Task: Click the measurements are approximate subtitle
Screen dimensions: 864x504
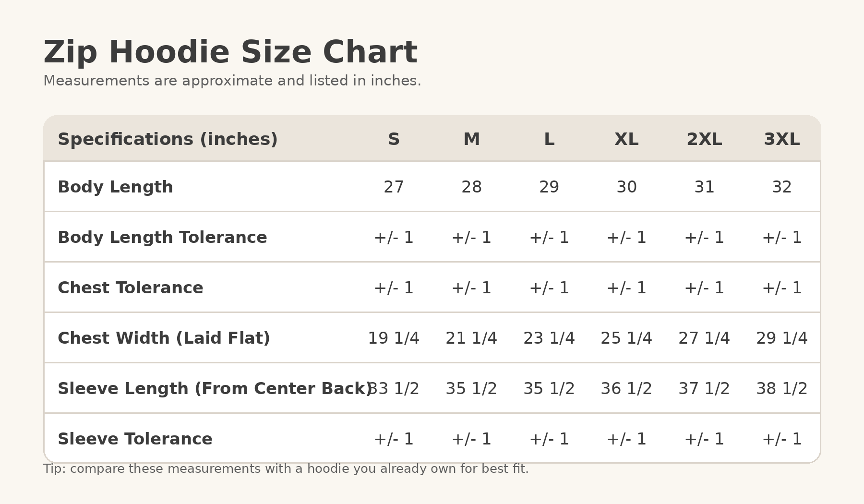Action: 232,81
